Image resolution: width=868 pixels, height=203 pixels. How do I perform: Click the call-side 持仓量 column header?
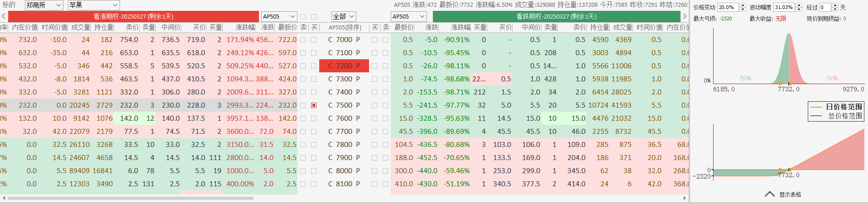coord(104,27)
